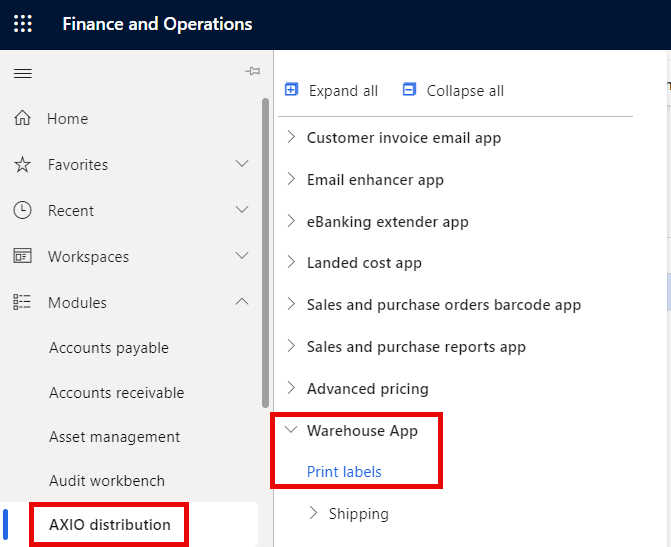Expand the Favorites section chevron
This screenshot has height=547, width=671.
point(241,164)
